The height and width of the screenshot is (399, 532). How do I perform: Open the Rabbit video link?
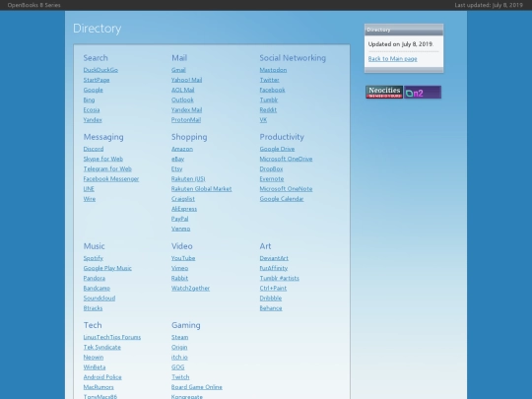coord(179,278)
